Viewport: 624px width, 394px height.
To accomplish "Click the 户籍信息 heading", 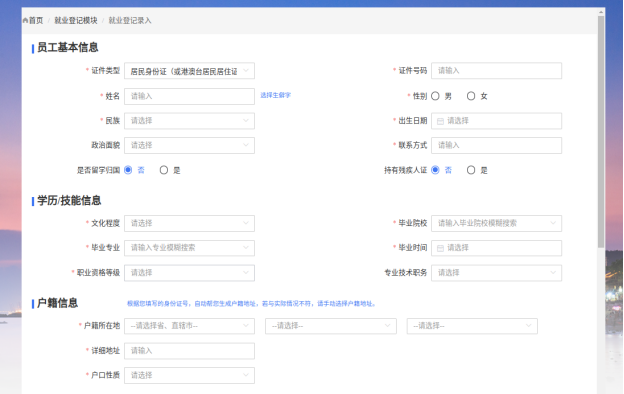I will point(57,303).
